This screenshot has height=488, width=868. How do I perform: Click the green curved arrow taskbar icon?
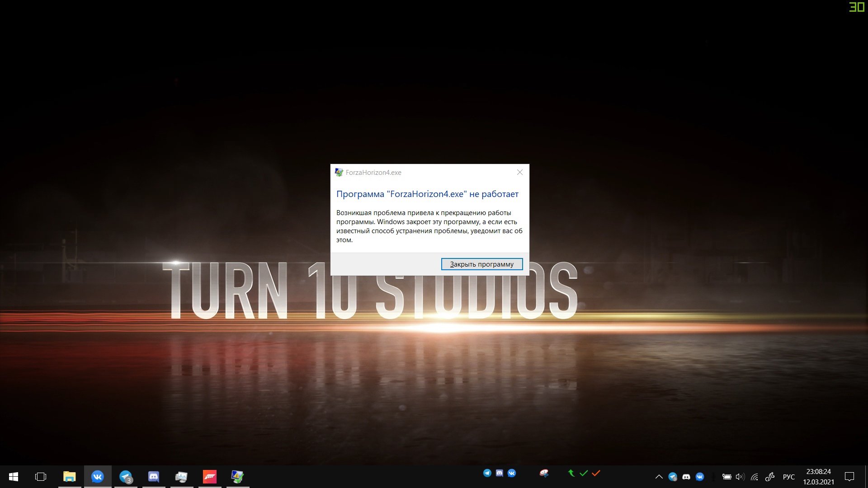[x=571, y=473]
